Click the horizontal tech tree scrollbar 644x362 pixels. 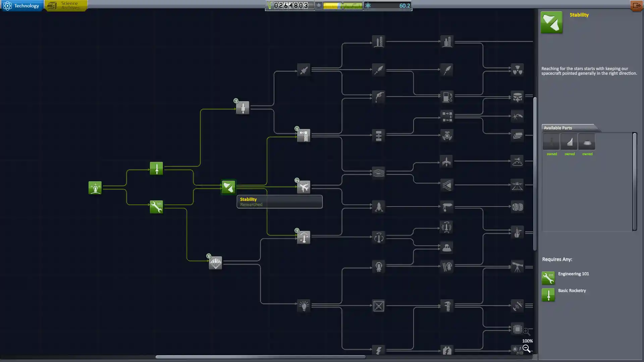(260, 357)
